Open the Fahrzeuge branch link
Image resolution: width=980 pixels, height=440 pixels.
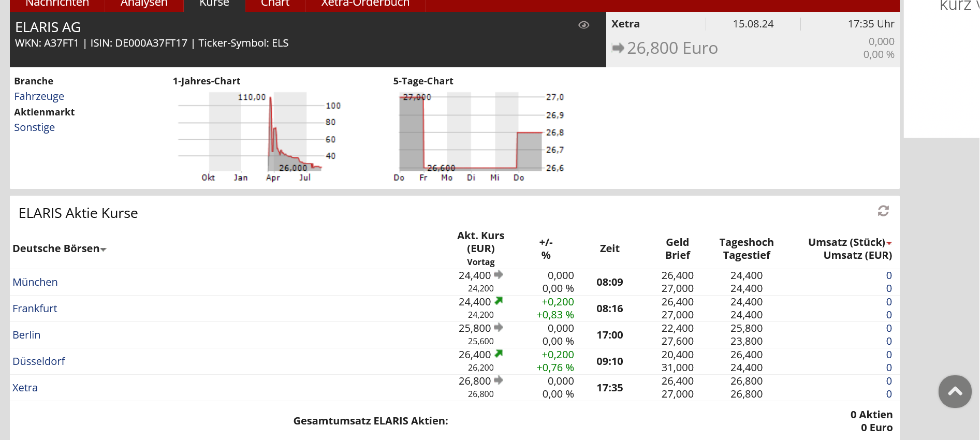point(39,96)
